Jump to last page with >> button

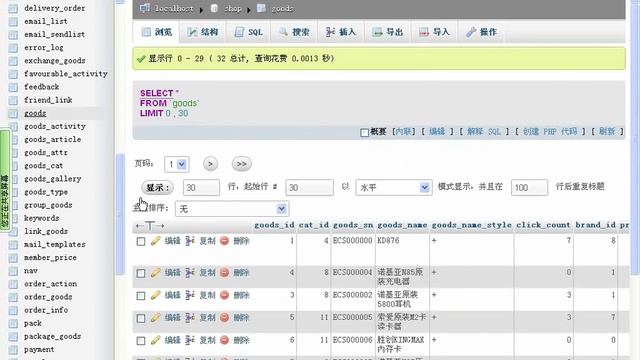241,164
